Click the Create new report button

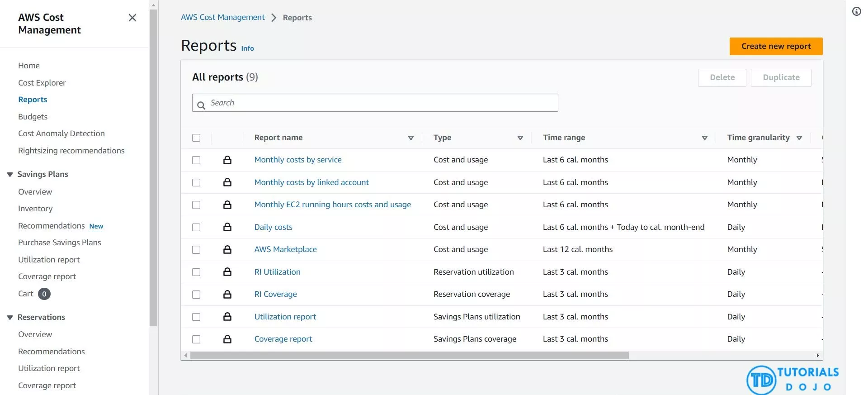(776, 46)
